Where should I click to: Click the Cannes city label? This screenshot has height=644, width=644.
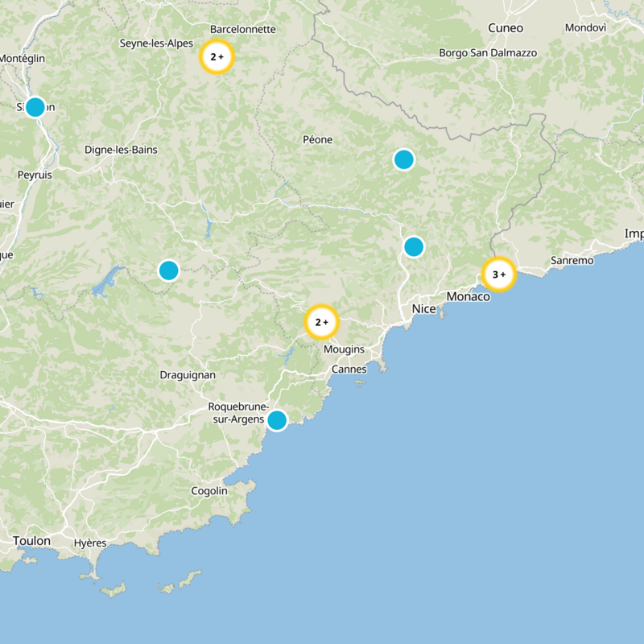click(x=349, y=369)
